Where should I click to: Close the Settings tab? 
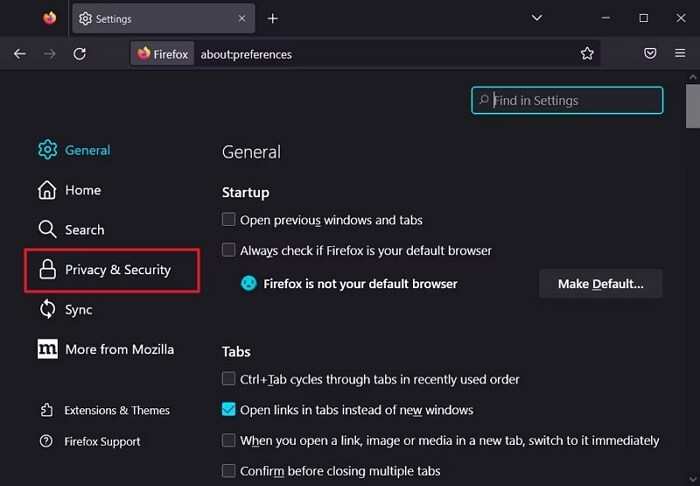tap(242, 18)
